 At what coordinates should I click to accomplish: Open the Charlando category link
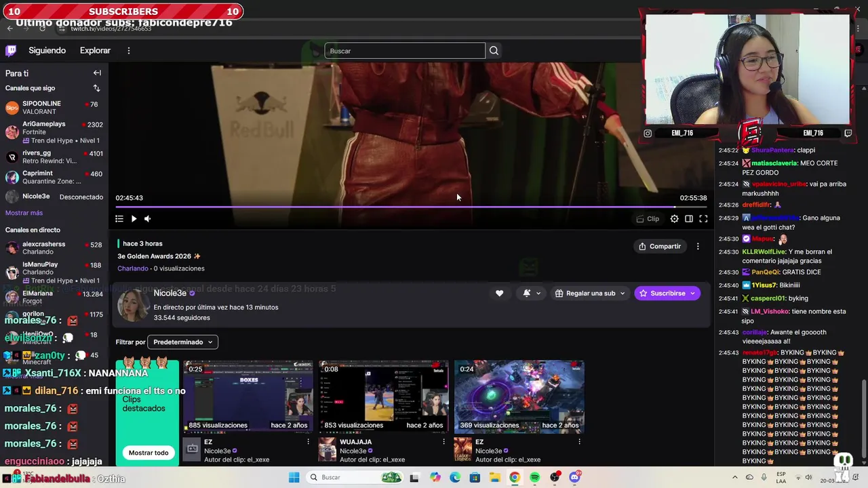(133, 268)
